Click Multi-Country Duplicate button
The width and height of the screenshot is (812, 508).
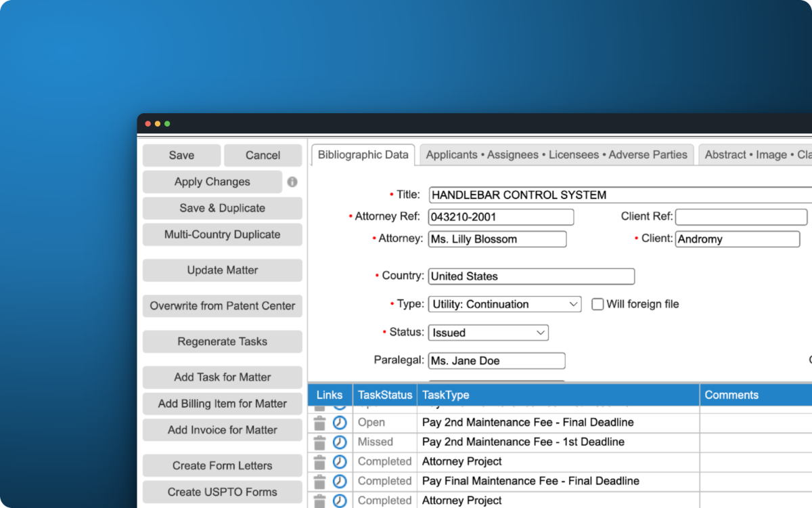point(223,234)
